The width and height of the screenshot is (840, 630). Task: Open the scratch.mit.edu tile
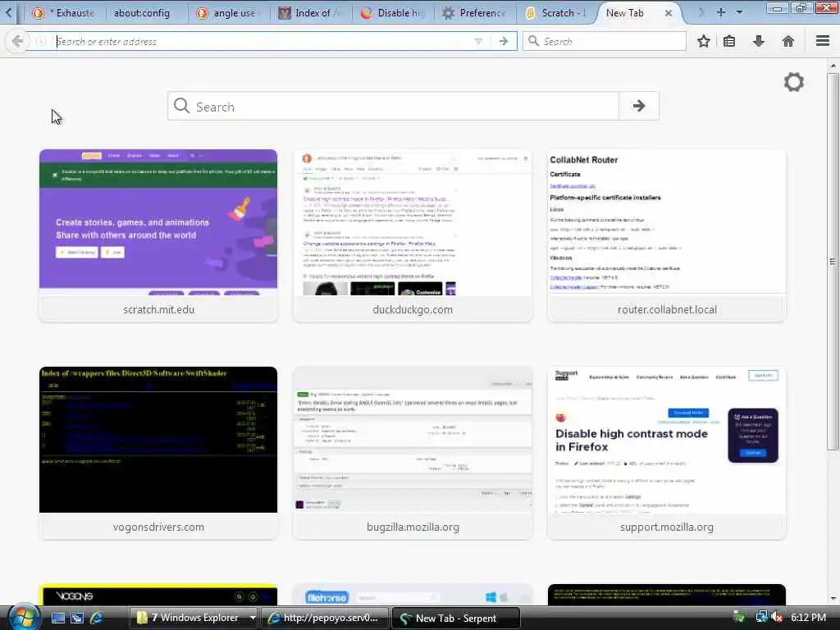[158, 235]
